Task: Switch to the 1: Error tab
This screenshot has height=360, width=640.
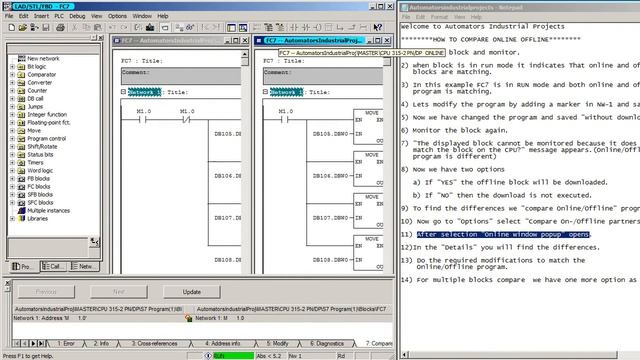Action: [66, 344]
